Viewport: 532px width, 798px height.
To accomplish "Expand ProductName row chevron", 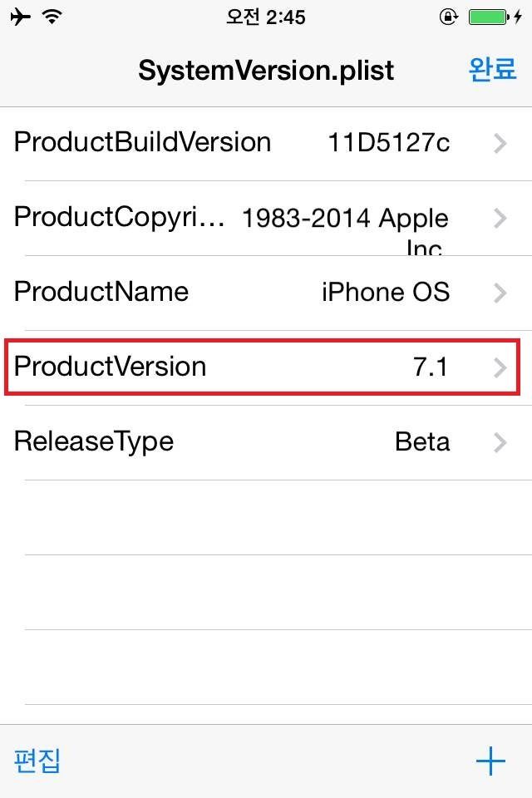I will tap(500, 293).
